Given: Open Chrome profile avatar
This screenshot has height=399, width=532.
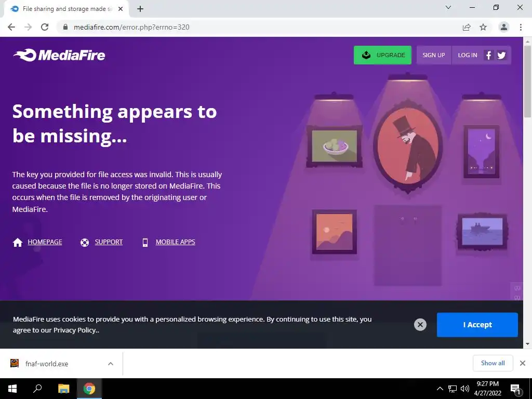Looking at the screenshot, I should pos(504,27).
